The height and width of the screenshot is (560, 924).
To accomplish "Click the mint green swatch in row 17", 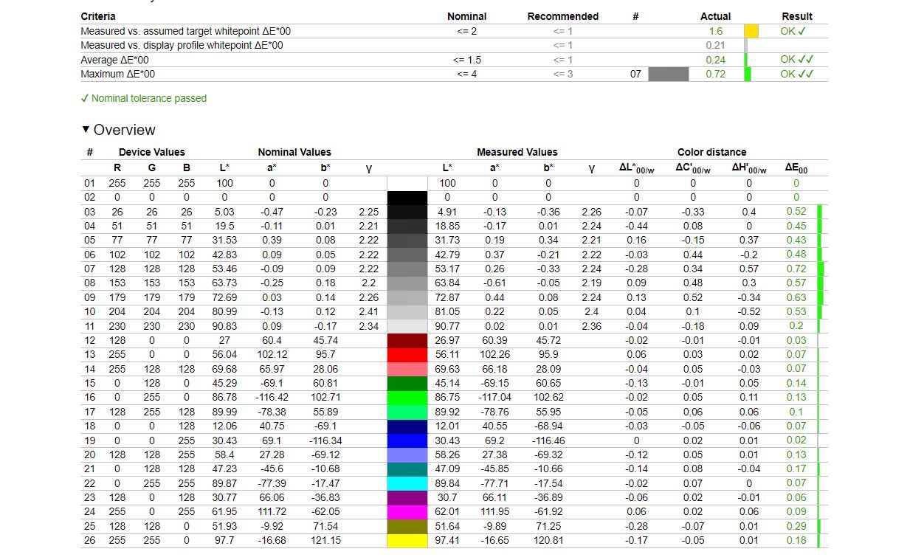I will coord(407,412).
